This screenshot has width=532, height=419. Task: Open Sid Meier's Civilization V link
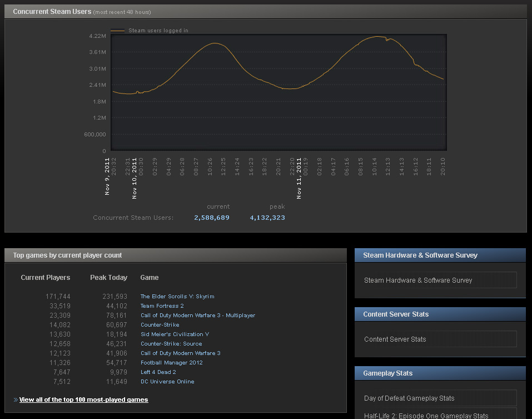[x=175, y=334]
